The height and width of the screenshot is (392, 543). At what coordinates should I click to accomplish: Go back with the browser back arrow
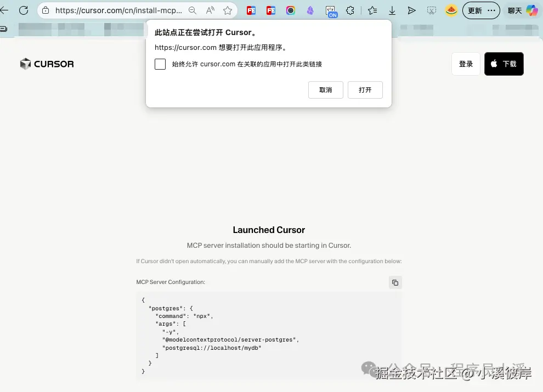click(x=4, y=10)
